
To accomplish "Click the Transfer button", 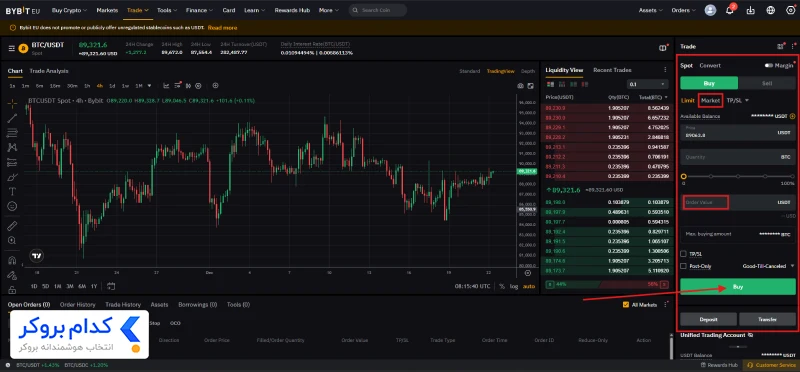I will tap(767, 319).
